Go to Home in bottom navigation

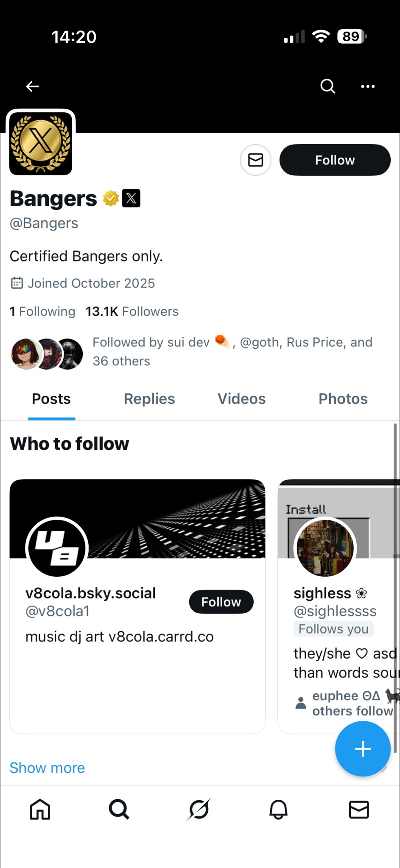coord(40,810)
